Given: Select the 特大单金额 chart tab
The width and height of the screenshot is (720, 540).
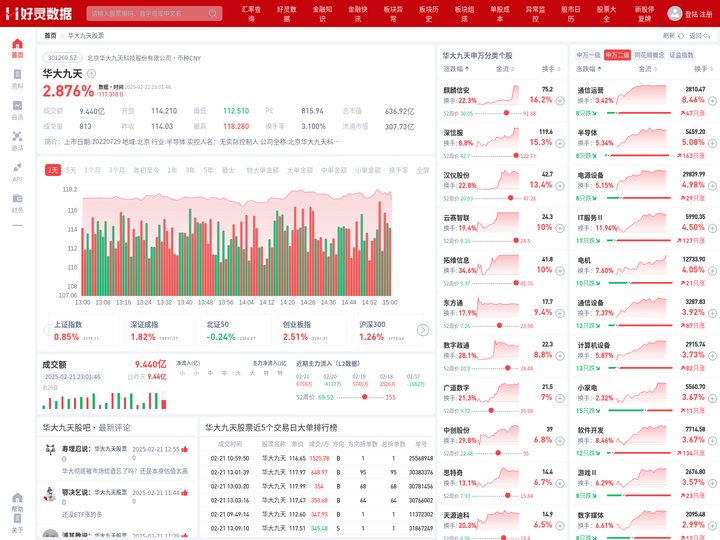Looking at the screenshot, I should 263,170.
